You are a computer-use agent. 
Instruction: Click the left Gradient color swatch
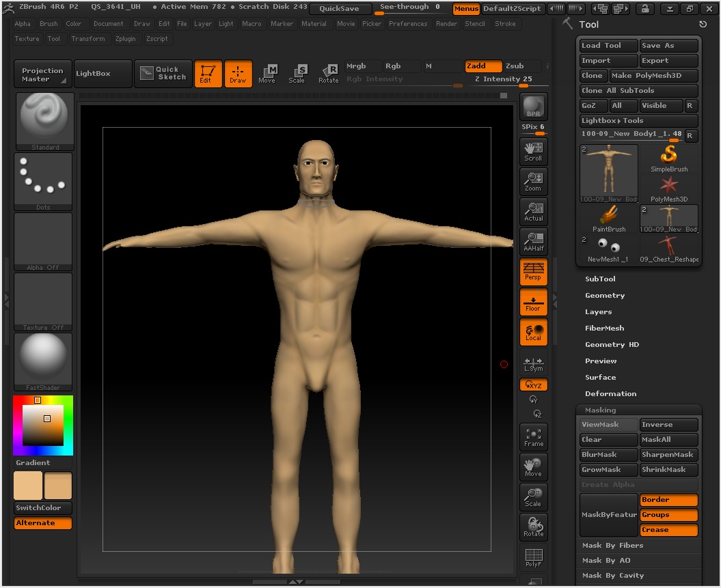click(28, 486)
